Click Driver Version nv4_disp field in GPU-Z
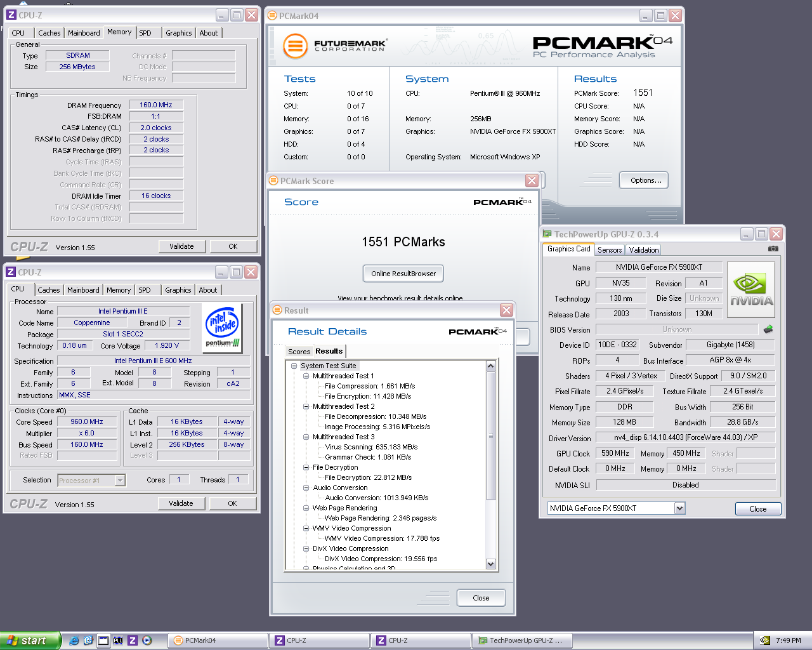The image size is (812, 650). (686, 437)
